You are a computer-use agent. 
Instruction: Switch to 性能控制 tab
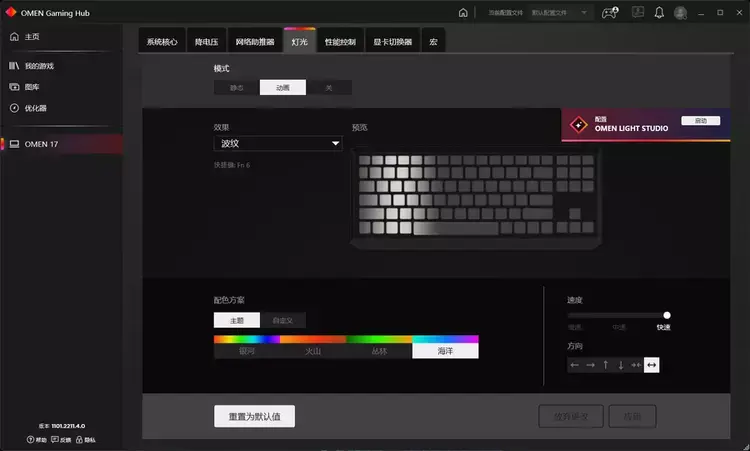[340, 42]
